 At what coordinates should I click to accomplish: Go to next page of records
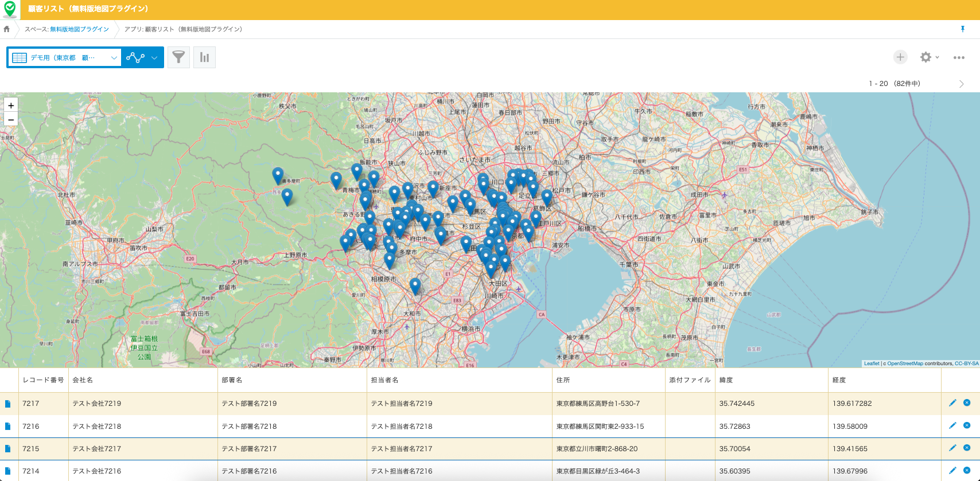[962, 84]
